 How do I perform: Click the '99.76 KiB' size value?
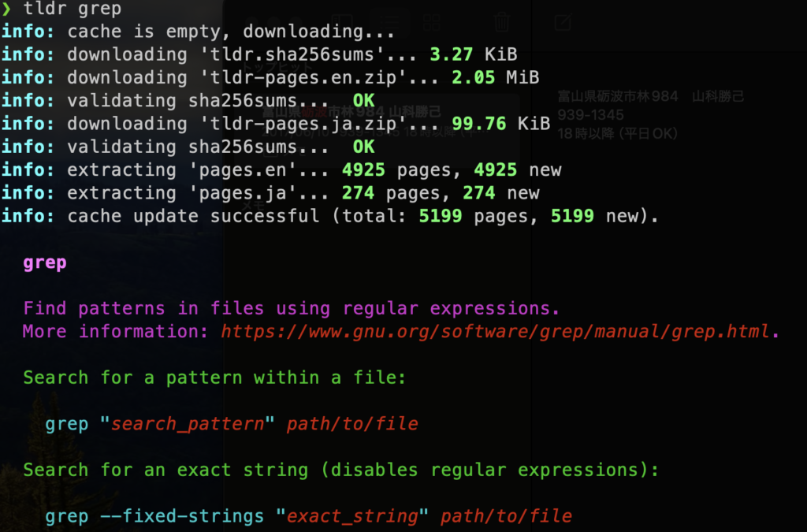500,124
